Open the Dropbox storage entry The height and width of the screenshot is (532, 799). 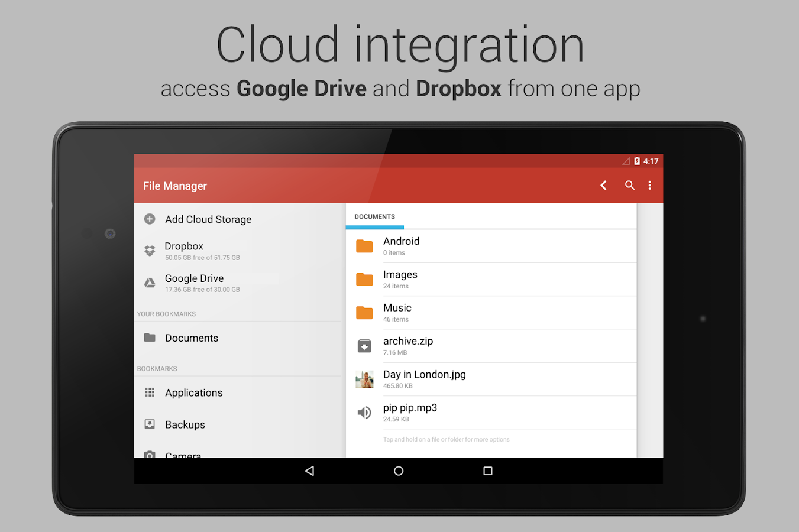pos(240,251)
